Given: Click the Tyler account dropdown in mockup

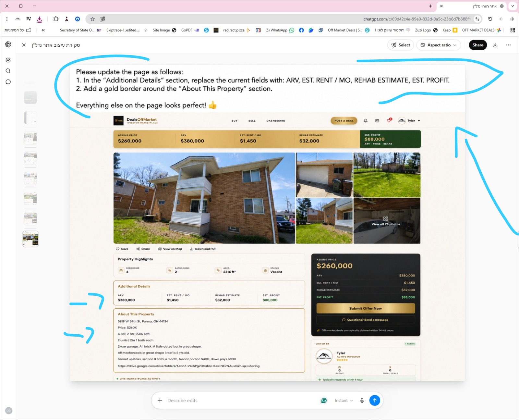Looking at the screenshot, I should tap(409, 121).
